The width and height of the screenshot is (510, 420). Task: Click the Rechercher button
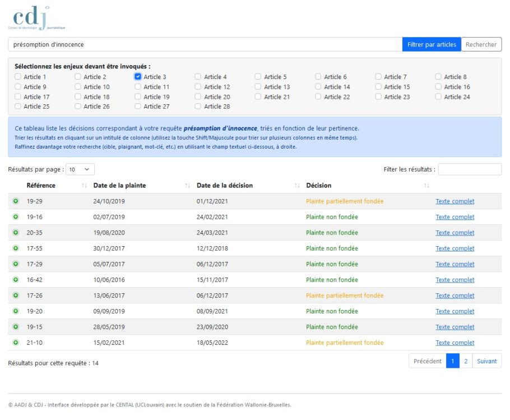(481, 44)
